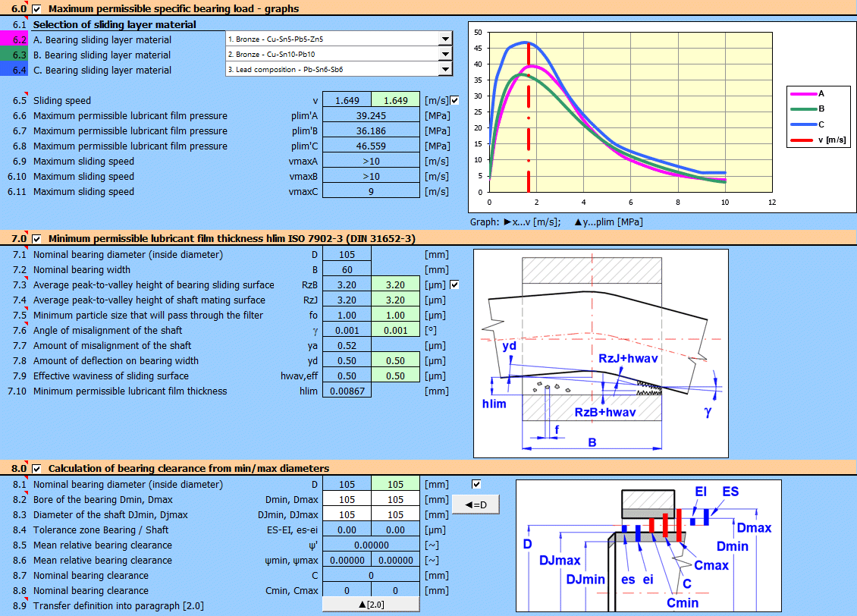Open material A sliding layer dropdown

(444, 39)
